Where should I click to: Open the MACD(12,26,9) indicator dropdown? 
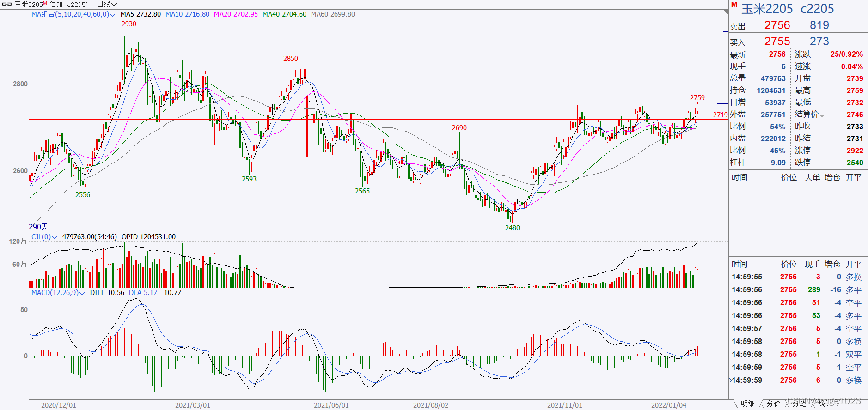point(82,293)
